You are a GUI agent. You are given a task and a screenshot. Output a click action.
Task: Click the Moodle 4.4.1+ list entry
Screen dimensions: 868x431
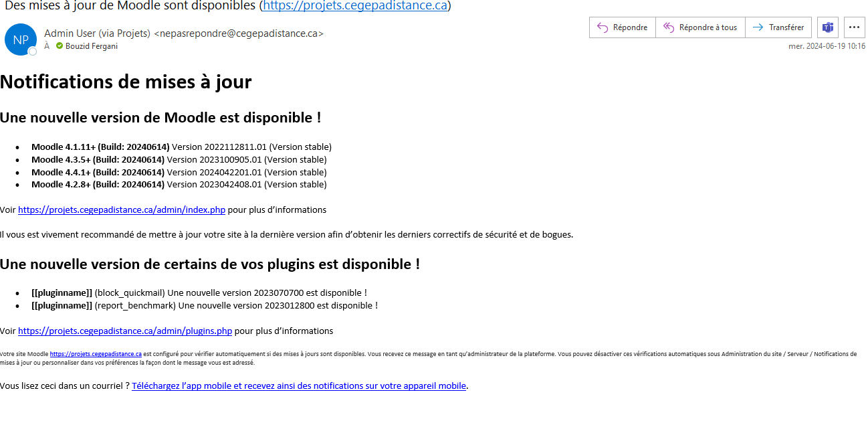click(x=179, y=172)
